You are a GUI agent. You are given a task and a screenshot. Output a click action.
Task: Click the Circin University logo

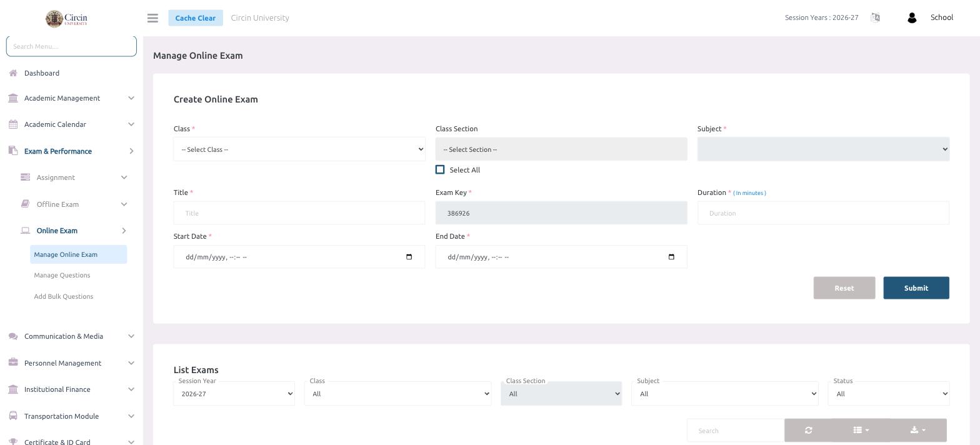(66, 18)
